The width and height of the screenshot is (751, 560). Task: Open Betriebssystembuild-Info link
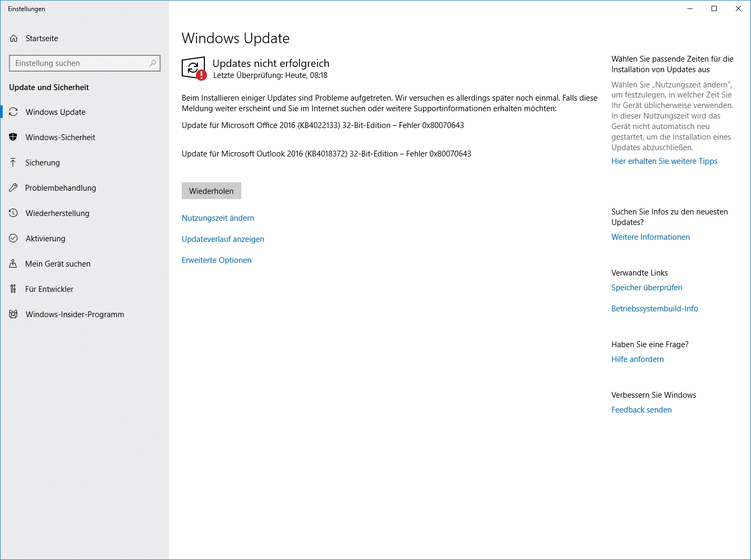pos(655,309)
